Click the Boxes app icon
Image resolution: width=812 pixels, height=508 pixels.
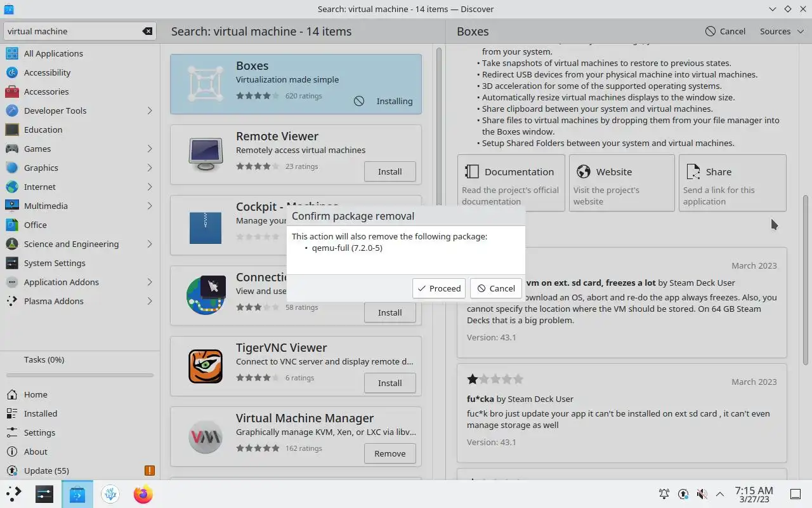pyautogui.click(x=206, y=84)
